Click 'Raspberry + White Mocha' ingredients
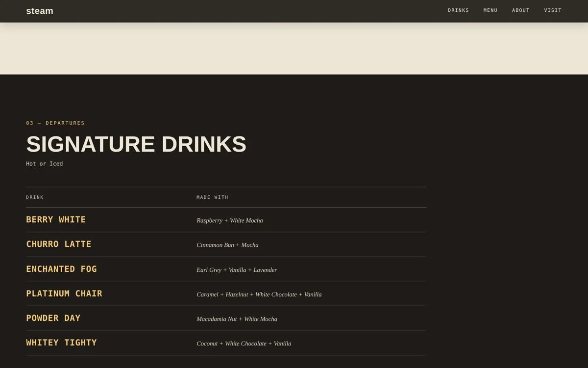The height and width of the screenshot is (368, 588). [x=230, y=220]
